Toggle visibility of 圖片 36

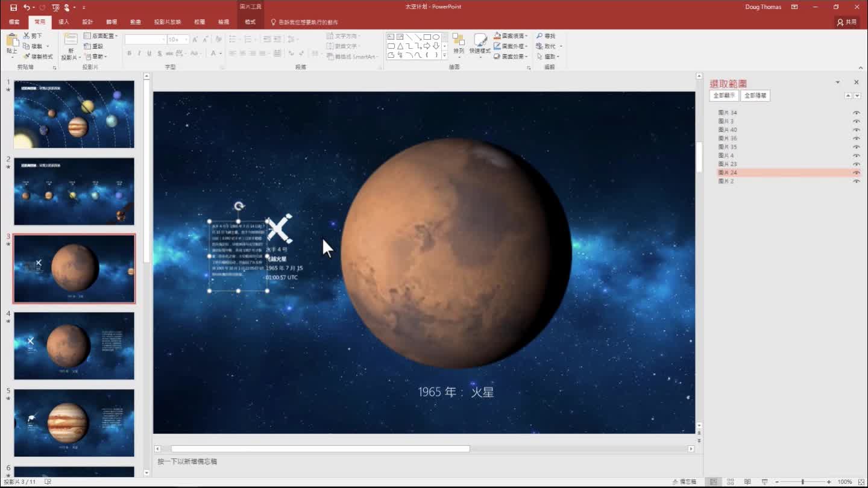point(856,138)
